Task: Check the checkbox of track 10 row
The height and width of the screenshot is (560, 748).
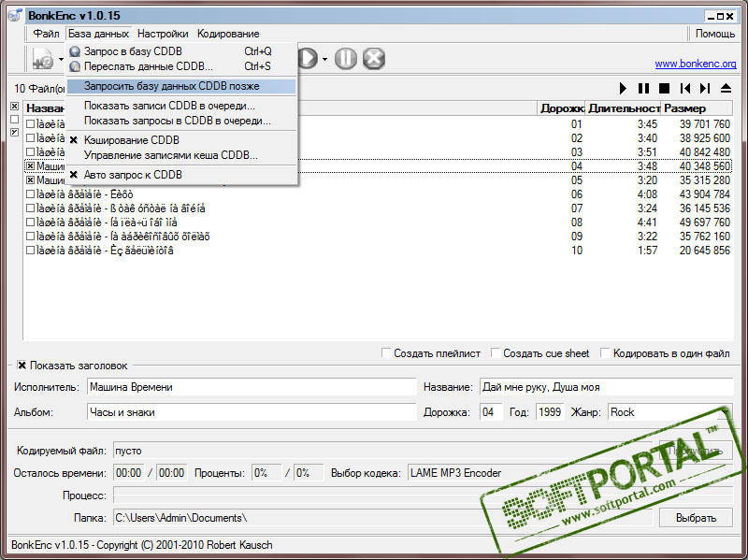Action: 31,251
